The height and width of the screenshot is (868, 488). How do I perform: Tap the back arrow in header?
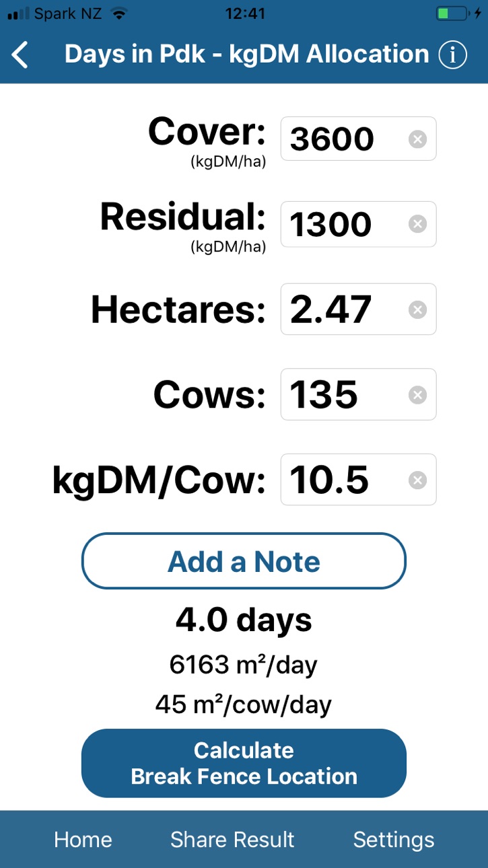click(x=21, y=55)
